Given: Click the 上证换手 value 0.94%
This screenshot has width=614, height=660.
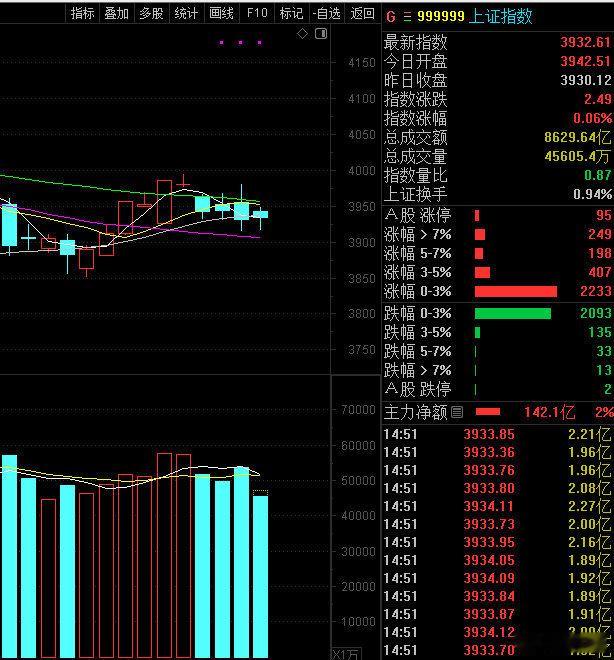Looking at the screenshot, I should click(x=593, y=194).
